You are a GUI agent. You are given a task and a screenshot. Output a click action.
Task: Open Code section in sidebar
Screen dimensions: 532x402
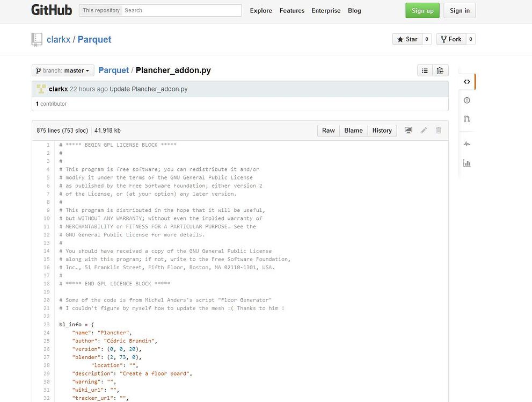[467, 82]
